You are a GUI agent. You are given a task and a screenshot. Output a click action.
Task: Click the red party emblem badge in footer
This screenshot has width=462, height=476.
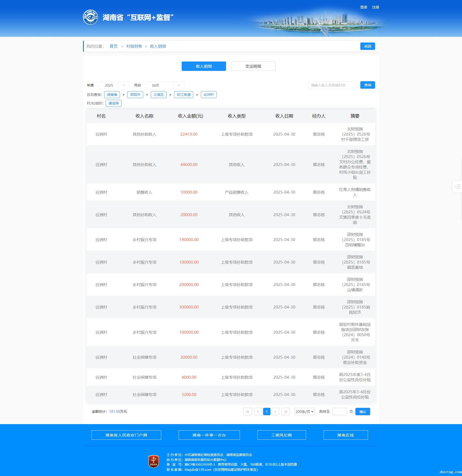coord(154,461)
